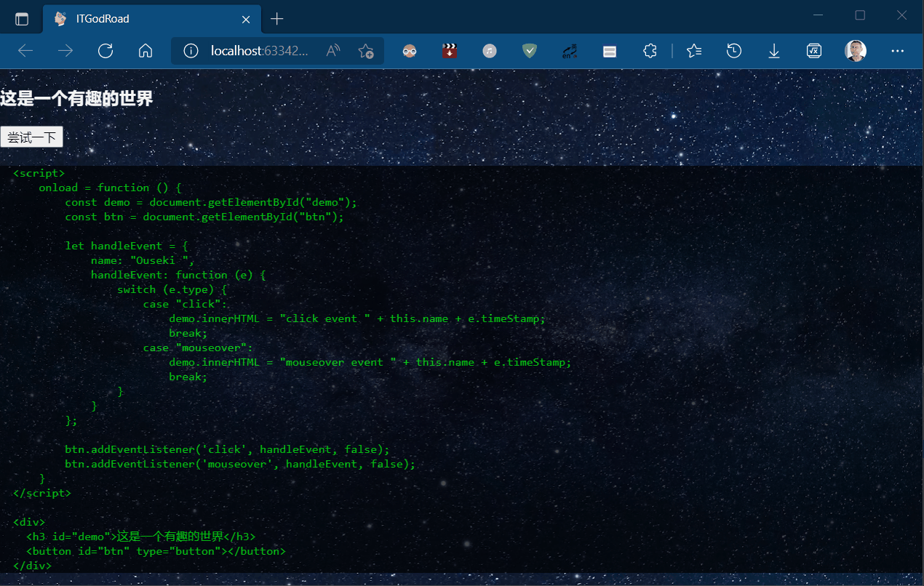The height and width of the screenshot is (586, 924).
Task: Refresh the current page
Action: [105, 51]
